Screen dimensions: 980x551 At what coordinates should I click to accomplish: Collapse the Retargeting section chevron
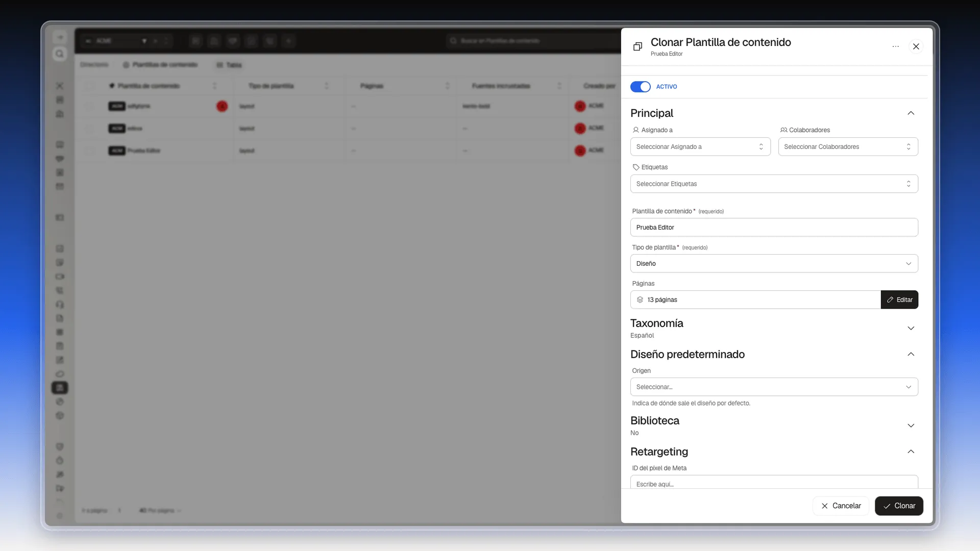(911, 452)
